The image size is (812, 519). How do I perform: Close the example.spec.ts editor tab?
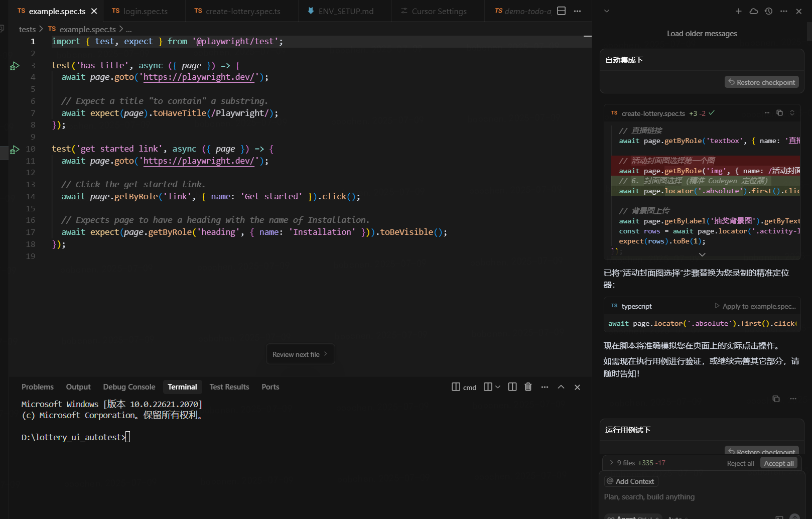tap(94, 11)
